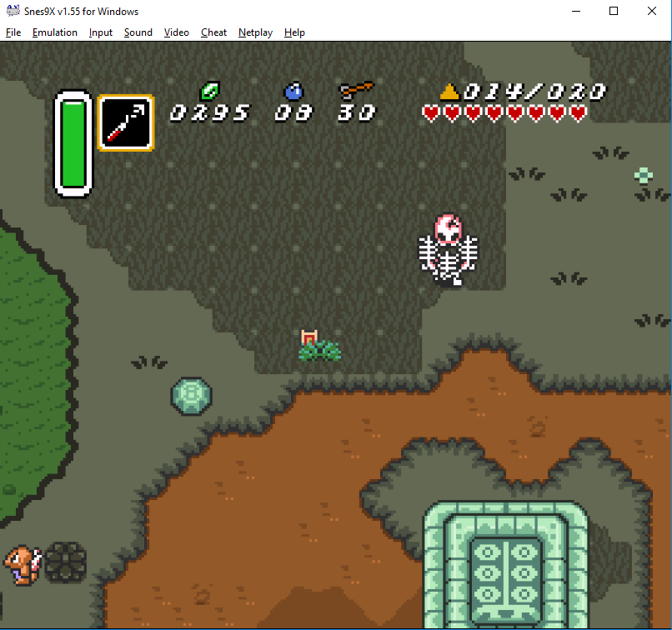Open the Sound menu
This screenshot has width=672, height=630.
coord(138,32)
